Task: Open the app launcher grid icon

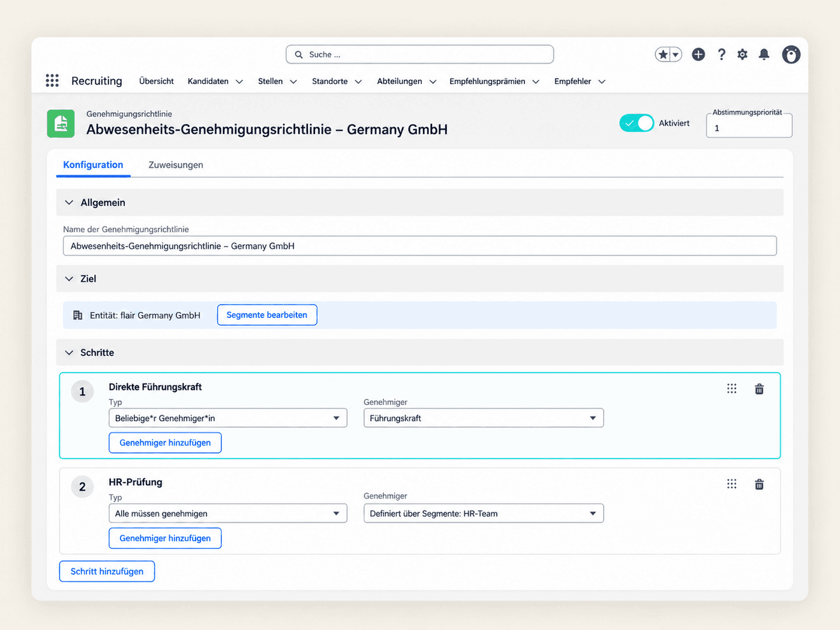Action: 52,80
